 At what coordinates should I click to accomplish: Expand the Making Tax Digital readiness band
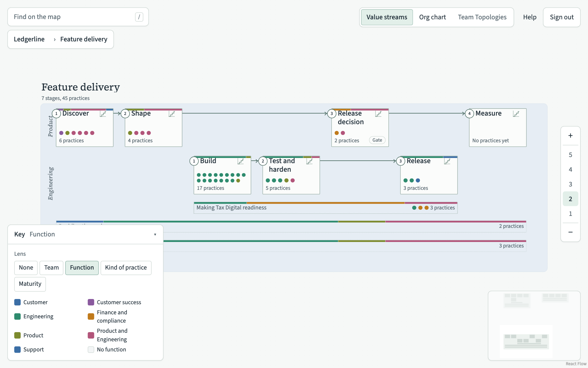point(326,208)
